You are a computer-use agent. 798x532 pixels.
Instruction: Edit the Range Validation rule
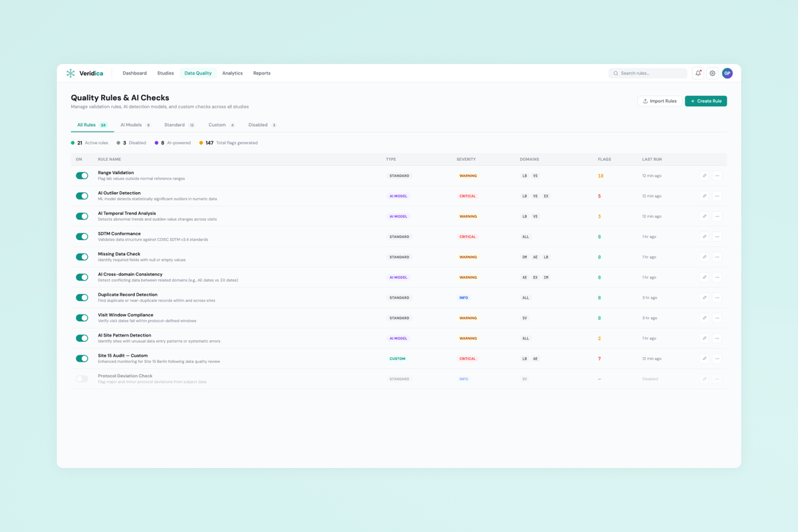tap(704, 176)
